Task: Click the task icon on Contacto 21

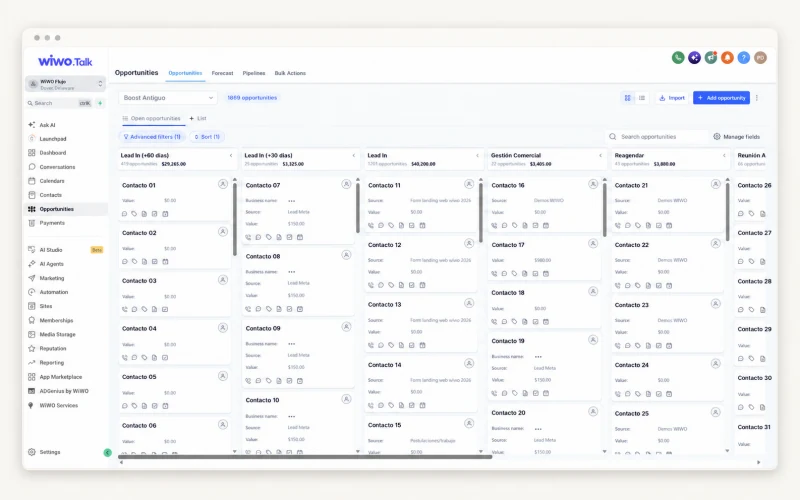Action: point(659,226)
